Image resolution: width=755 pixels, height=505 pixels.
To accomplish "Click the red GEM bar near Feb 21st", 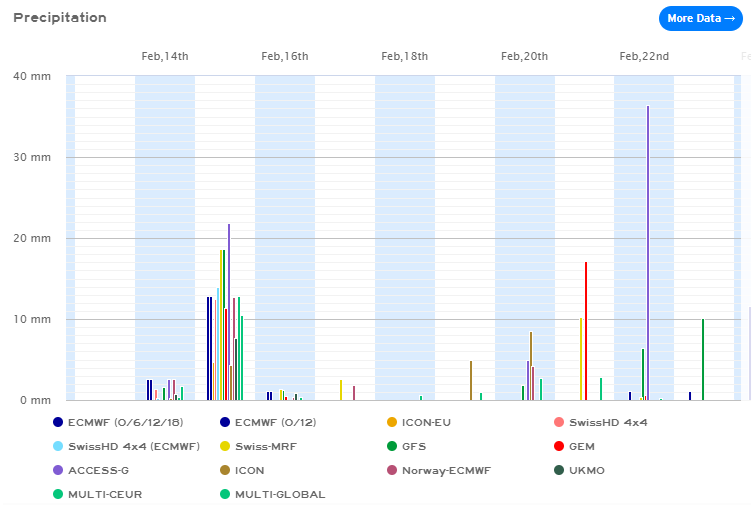I will (586, 330).
